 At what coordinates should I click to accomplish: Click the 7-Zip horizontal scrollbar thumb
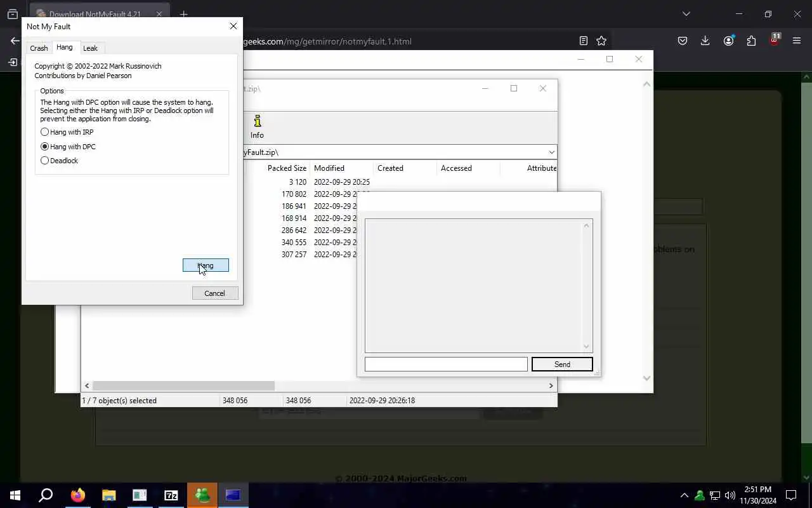(x=183, y=385)
